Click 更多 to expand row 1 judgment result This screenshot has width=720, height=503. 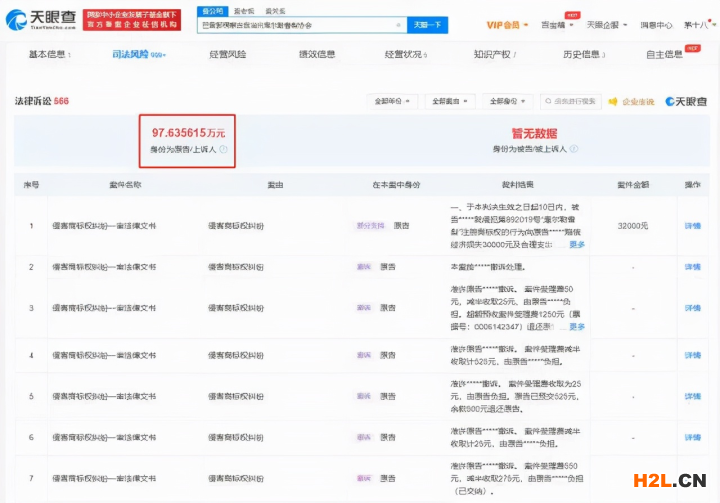(577, 244)
